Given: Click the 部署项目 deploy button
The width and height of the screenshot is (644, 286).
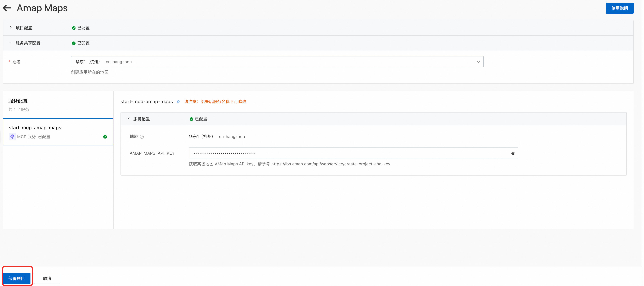Looking at the screenshot, I should (x=16, y=278).
